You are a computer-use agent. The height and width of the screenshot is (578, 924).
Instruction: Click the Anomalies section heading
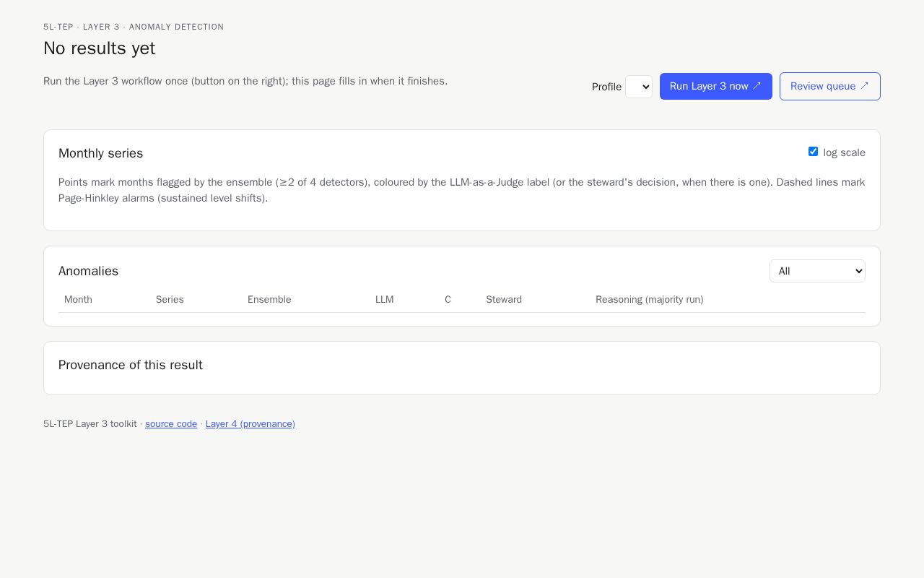(x=88, y=271)
